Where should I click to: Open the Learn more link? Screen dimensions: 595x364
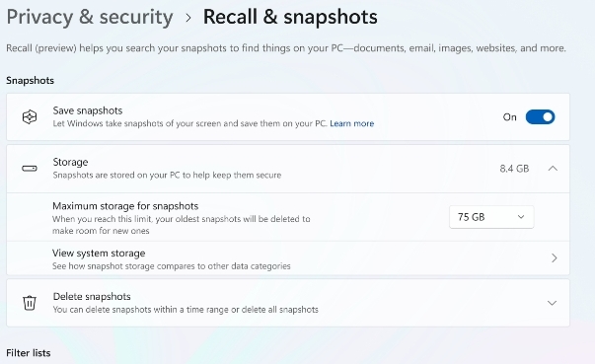[351, 123]
